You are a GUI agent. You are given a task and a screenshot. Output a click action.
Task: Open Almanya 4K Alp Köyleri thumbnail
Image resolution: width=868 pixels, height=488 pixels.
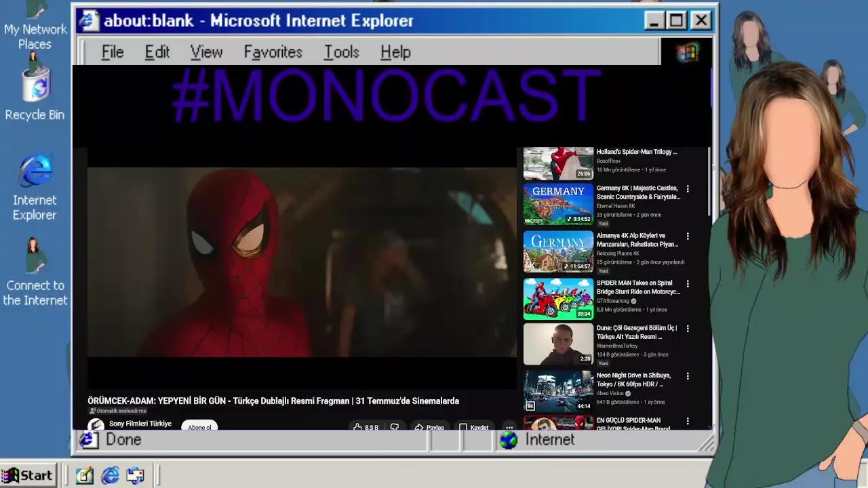(x=558, y=251)
